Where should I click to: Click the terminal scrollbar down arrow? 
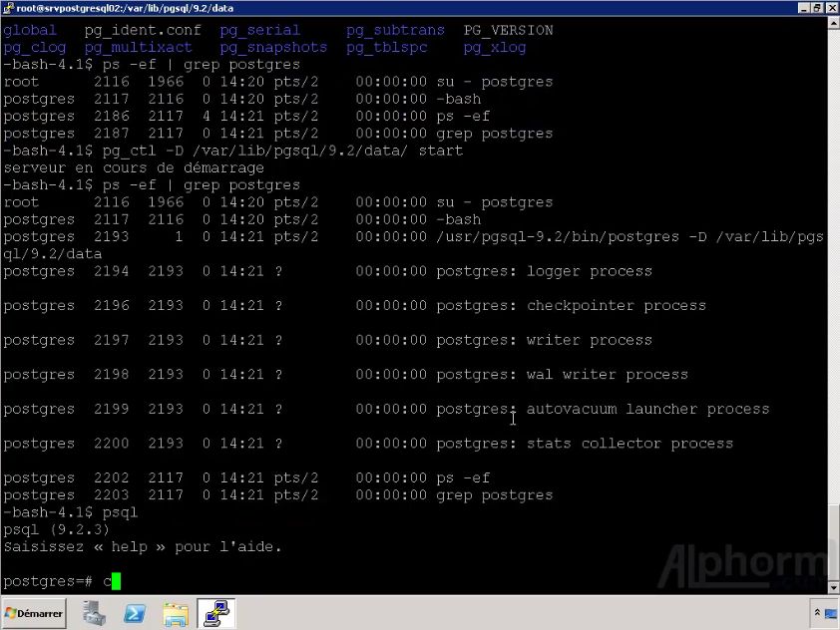pyautogui.click(x=834, y=588)
